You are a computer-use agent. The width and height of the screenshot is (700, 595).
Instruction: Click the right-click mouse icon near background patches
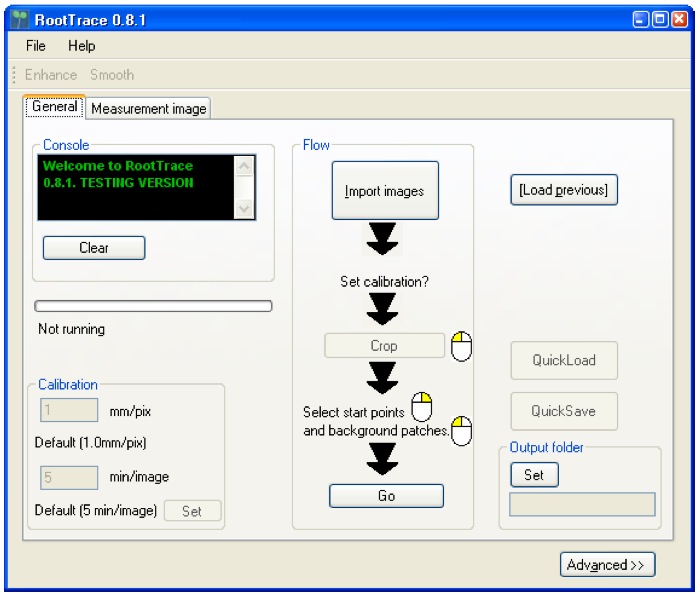pos(462,431)
